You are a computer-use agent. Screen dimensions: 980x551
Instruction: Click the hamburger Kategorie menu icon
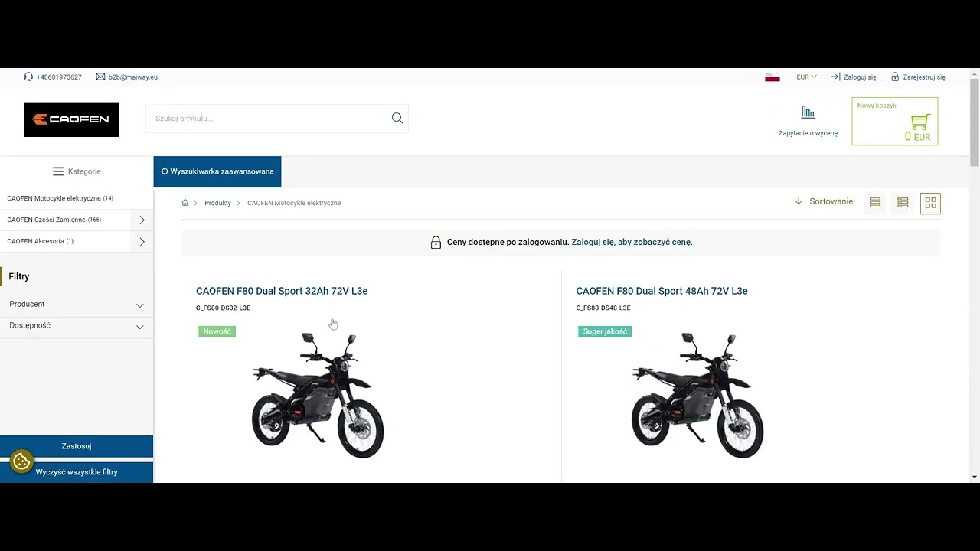tap(58, 171)
